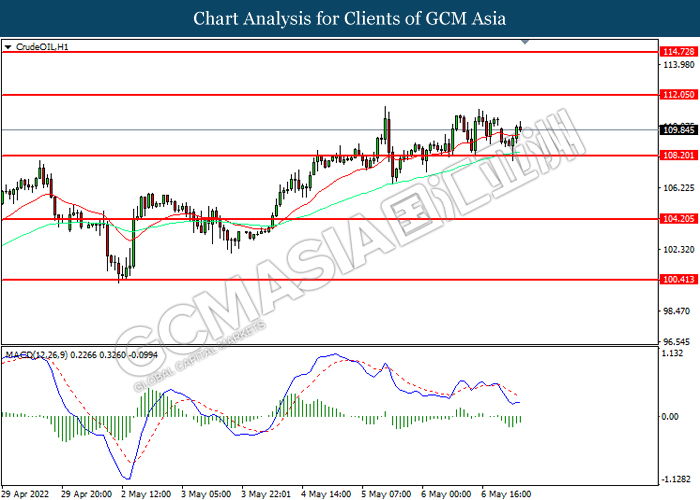
Task: Click the 3 May 22:01 time label
Action: [x=266, y=494]
